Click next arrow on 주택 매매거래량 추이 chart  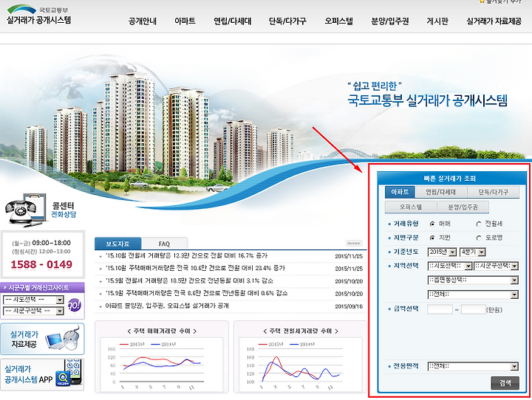(x=195, y=331)
